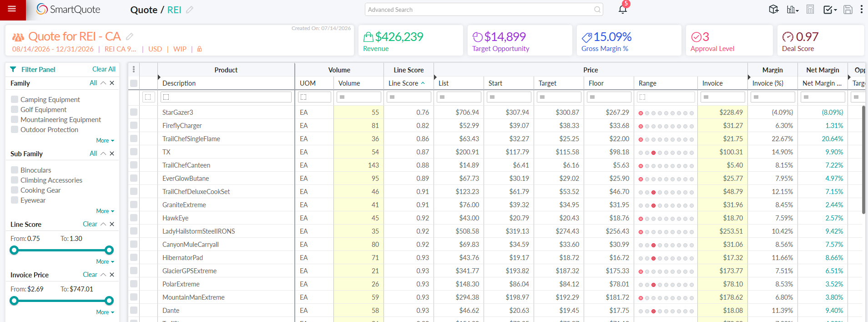Image resolution: width=868 pixels, height=322 pixels.
Task: Grab the Line Score slider right handle
Action: click(x=109, y=250)
